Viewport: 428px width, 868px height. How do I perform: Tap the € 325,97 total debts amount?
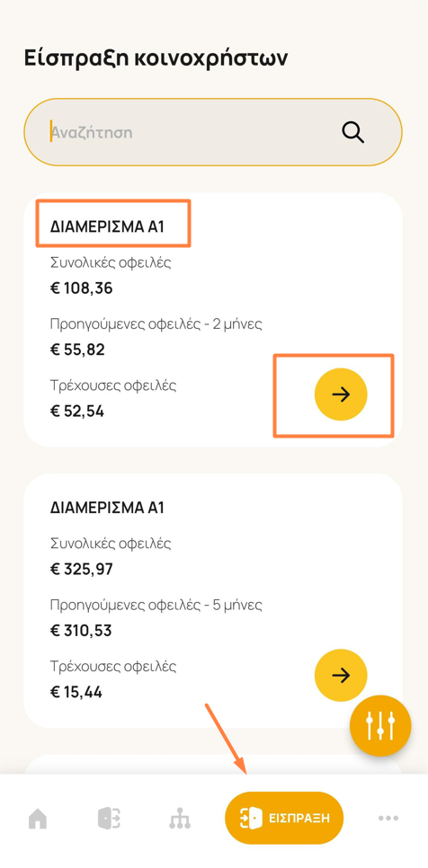point(81,569)
